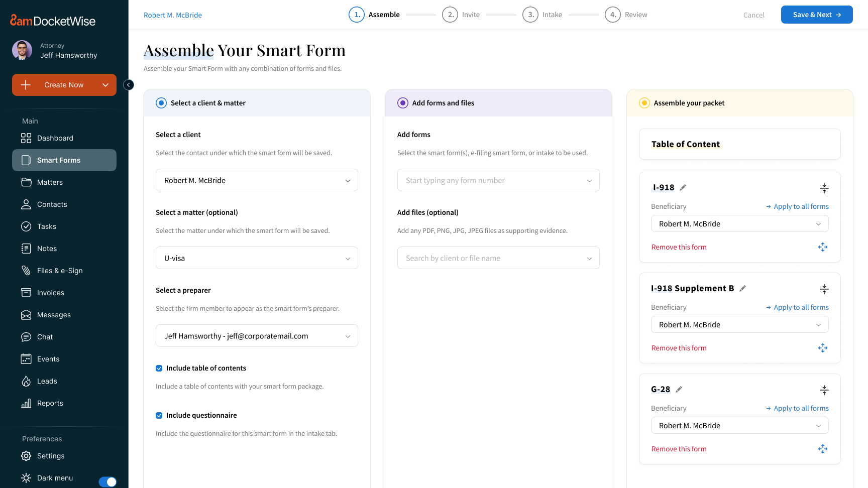Open the matter dropdown showing U-visa

(x=257, y=258)
